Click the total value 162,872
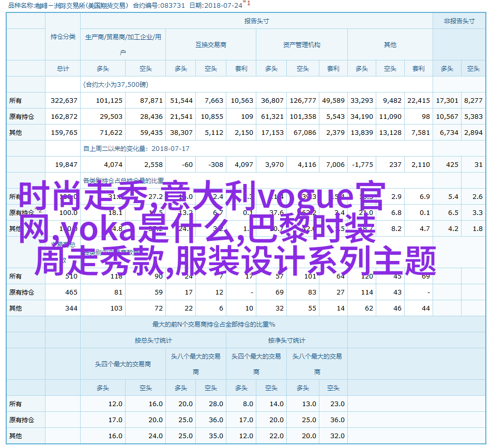The height and width of the screenshot is (448, 491). [x=64, y=116]
